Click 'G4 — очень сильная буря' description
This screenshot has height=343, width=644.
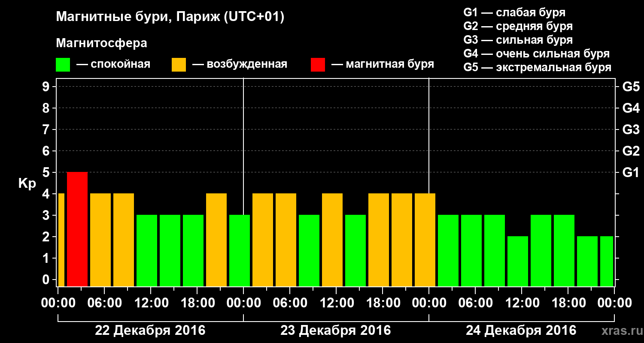pyautogui.click(x=537, y=54)
